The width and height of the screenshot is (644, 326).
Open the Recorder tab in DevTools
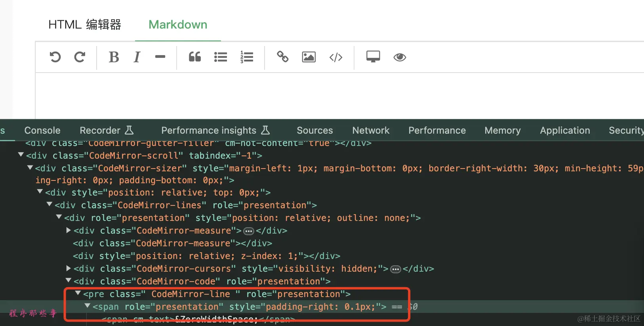[107, 130]
